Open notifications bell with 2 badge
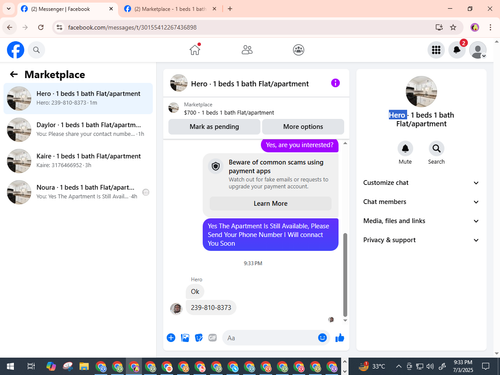The image size is (500, 375). [457, 50]
